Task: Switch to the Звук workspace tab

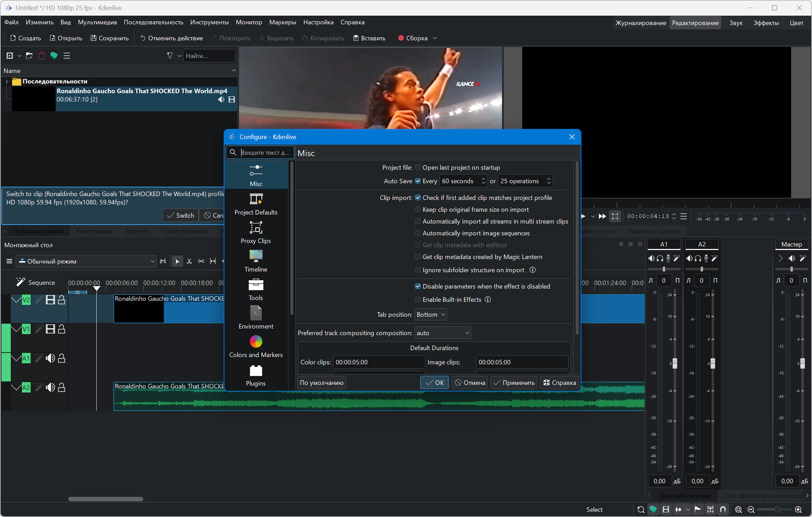Action: [x=736, y=23]
